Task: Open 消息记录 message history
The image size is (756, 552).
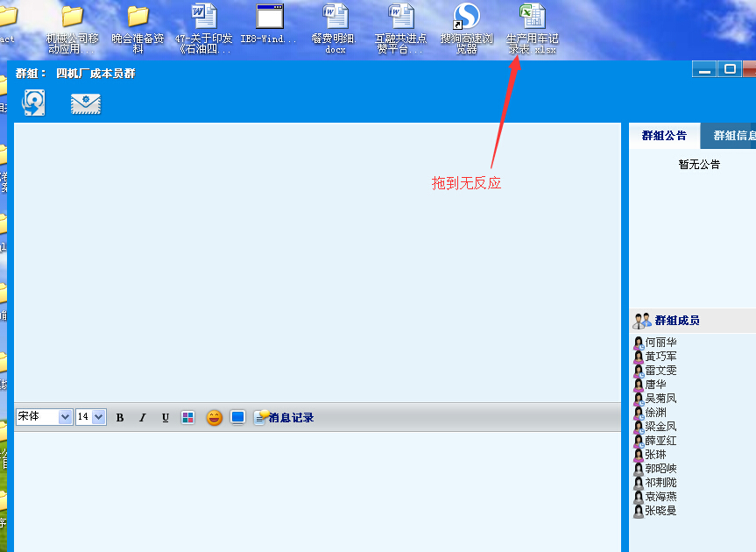Action: click(x=284, y=417)
